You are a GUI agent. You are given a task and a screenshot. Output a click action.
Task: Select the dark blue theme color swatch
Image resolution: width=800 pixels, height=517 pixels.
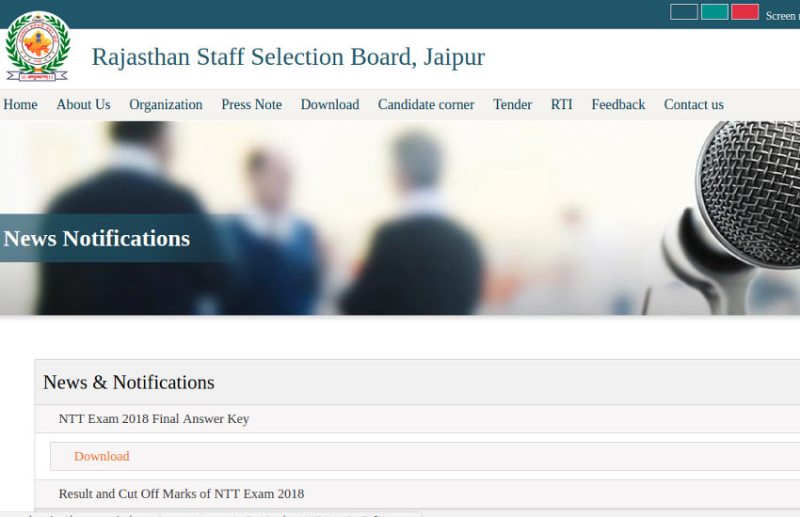(684, 12)
